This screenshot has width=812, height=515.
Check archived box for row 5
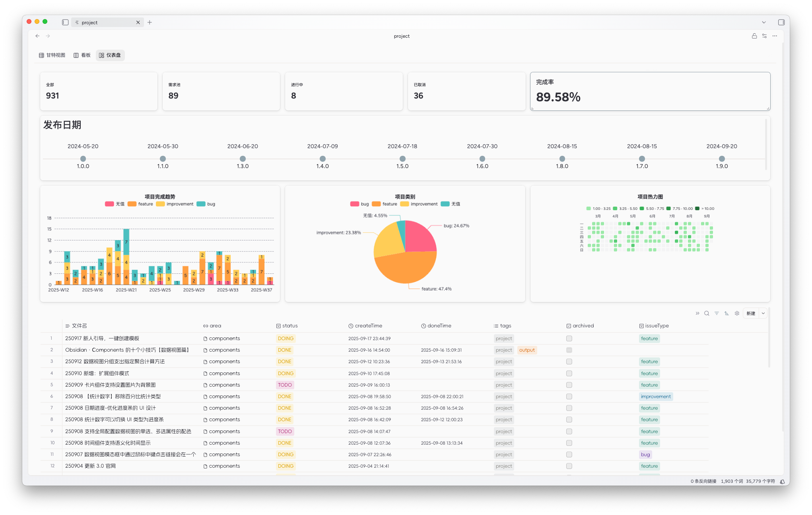(569, 385)
